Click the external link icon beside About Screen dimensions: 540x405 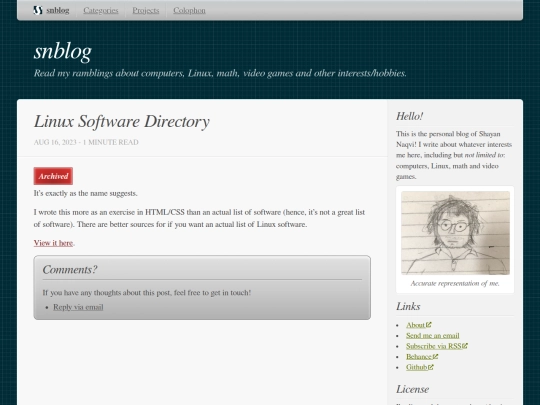(428, 324)
